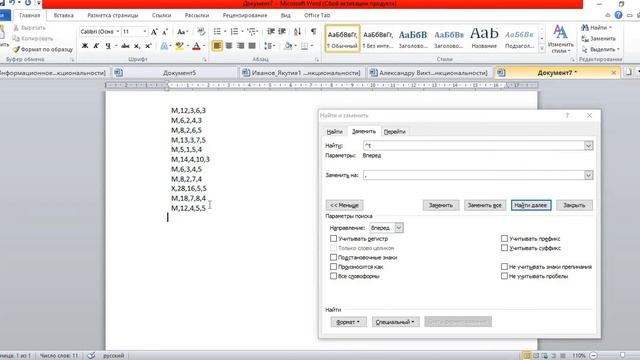
Task: Open the Рецензирование ribbon tab
Action: click(x=245, y=15)
